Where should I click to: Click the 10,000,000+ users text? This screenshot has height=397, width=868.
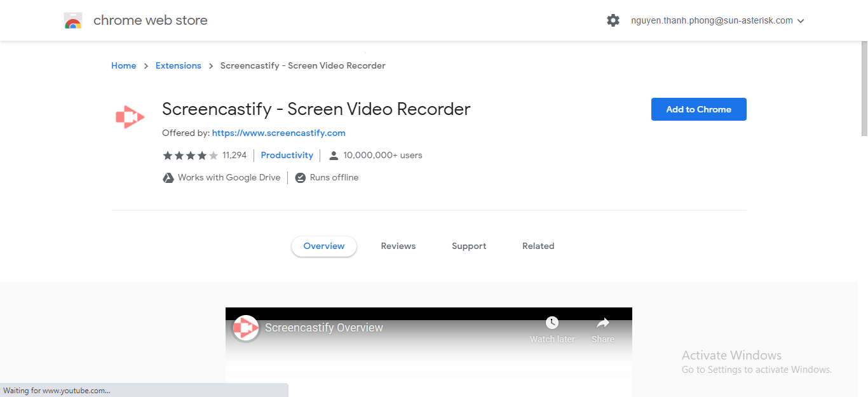[x=383, y=155]
